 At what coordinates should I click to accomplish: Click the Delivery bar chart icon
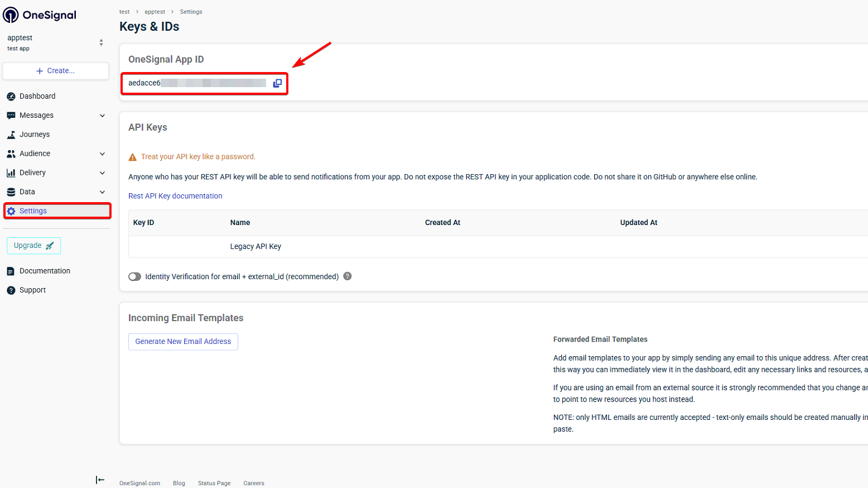[11, 173]
